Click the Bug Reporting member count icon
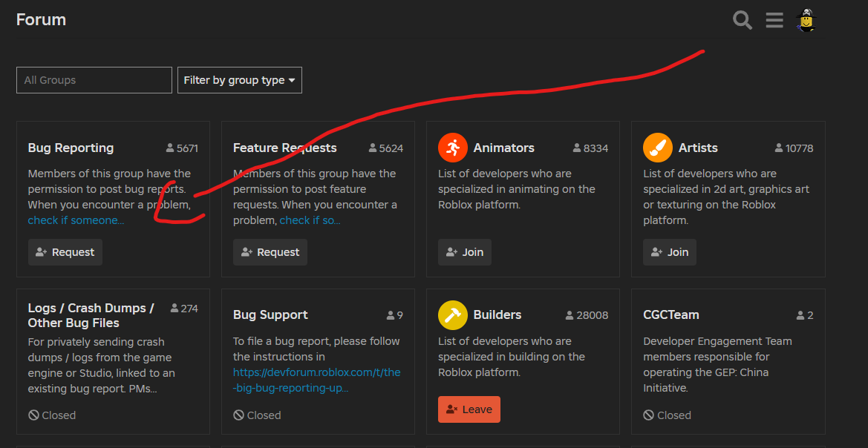 pos(170,148)
